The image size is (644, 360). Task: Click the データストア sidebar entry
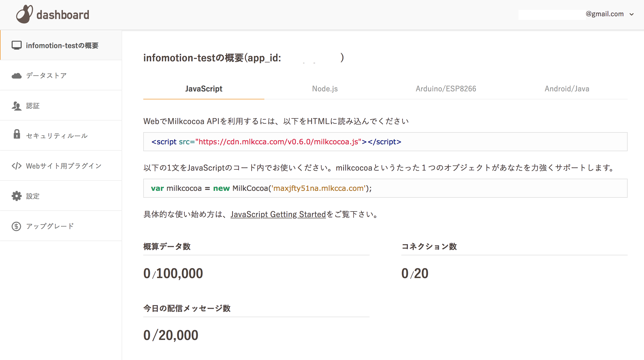pos(46,75)
